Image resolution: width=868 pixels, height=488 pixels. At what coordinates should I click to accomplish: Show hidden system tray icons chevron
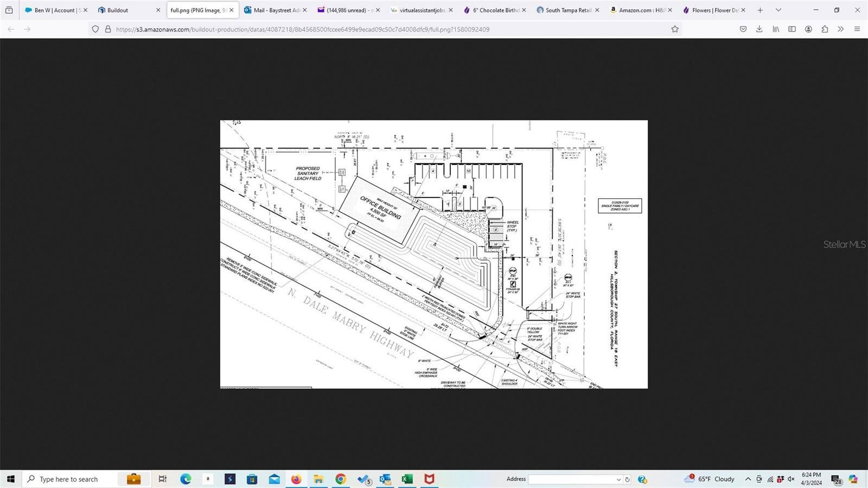[748, 479]
